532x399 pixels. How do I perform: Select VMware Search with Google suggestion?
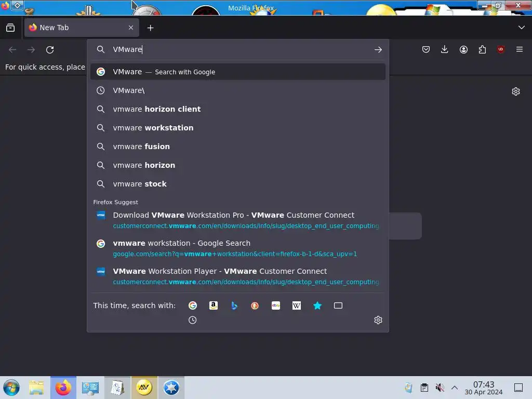coord(238,72)
